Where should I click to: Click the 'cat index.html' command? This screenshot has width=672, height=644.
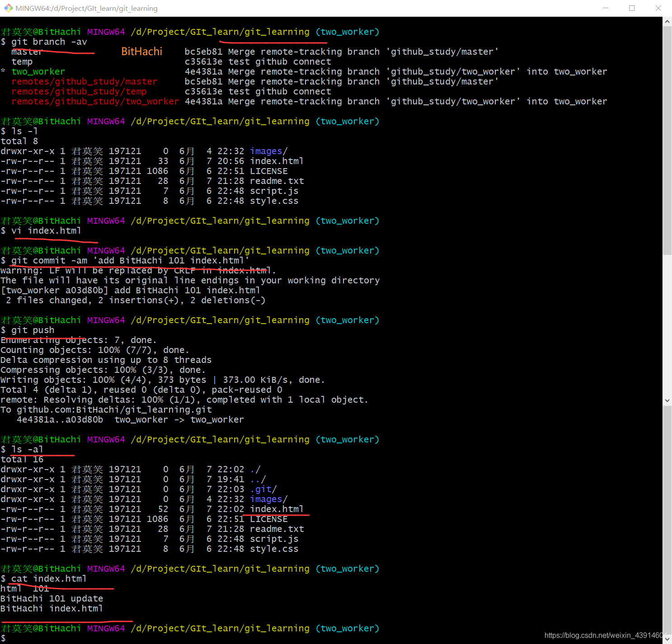49,579
